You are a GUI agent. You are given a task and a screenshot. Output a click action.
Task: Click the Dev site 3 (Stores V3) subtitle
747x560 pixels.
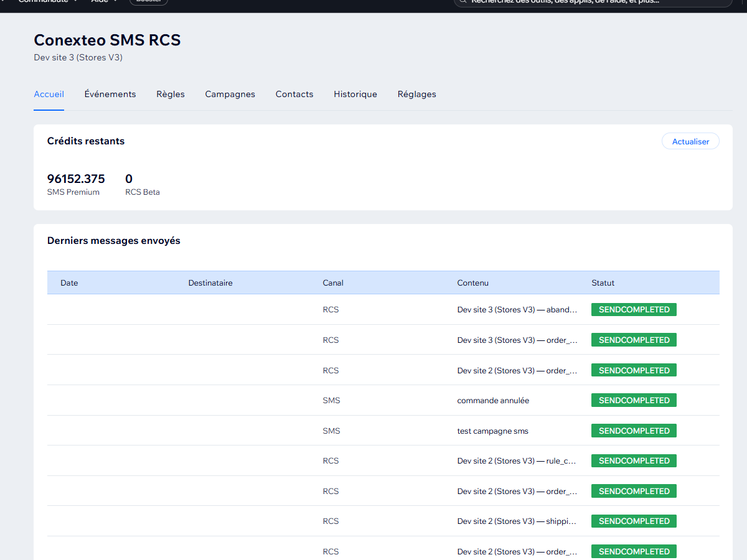pos(78,58)
